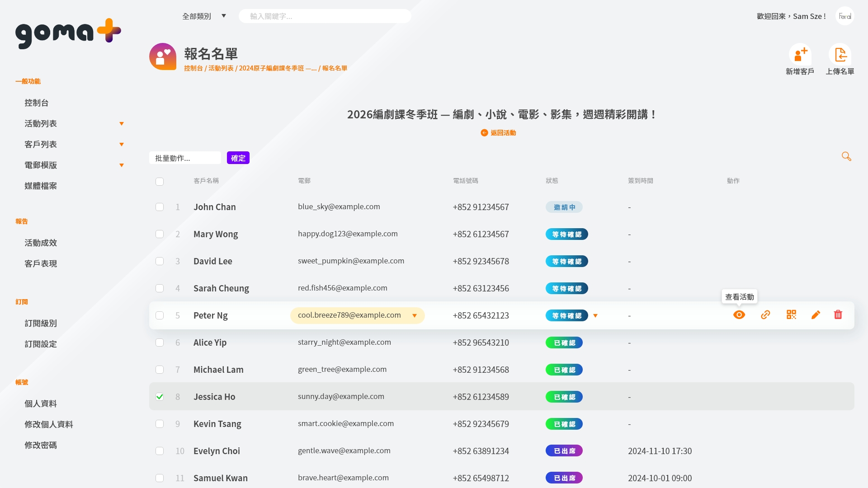
Task: Click the keyword search input field
Action: (x=325, y=16)
